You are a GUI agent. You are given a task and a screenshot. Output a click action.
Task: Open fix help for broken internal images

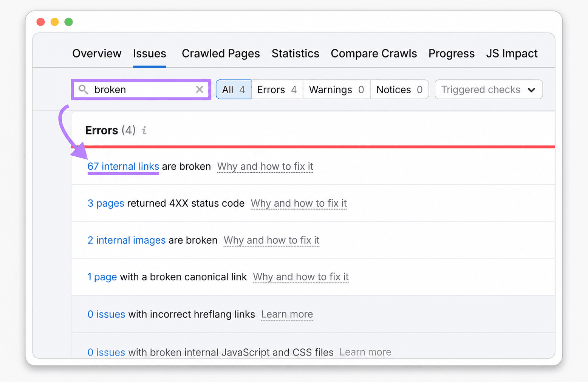[x=271, y=240]
